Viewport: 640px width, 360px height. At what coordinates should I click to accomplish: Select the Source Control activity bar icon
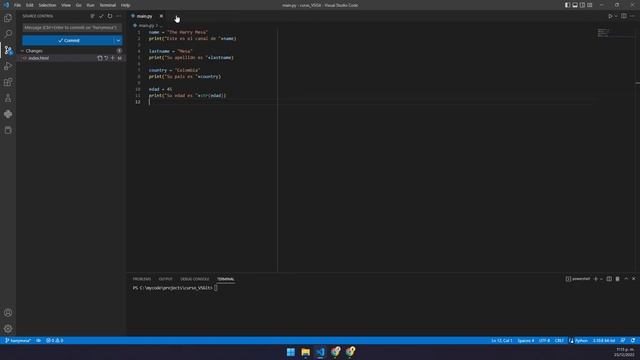[x=8, y=50]
